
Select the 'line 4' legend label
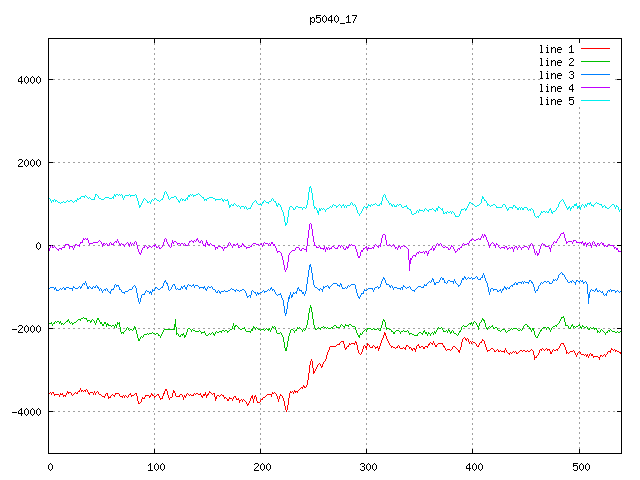click(556, 88)
